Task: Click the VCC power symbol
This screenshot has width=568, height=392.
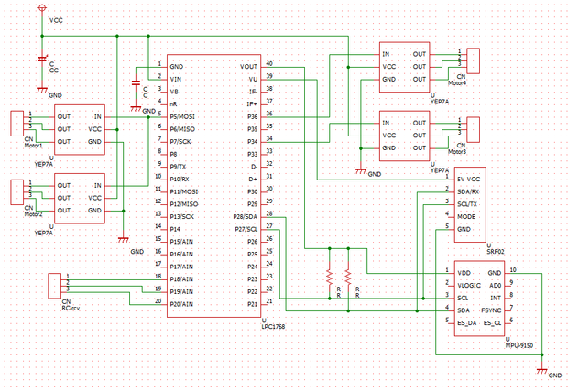Action: pyautogui.click(x=42, y=9)
